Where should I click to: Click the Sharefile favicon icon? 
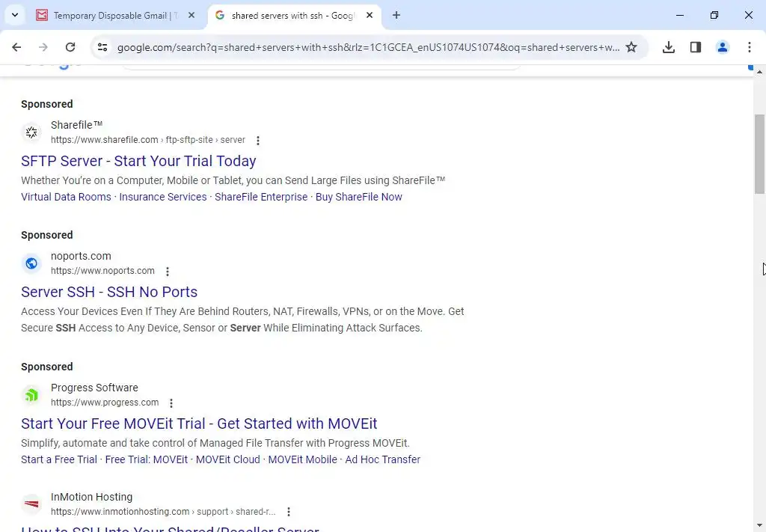(31, 132)
